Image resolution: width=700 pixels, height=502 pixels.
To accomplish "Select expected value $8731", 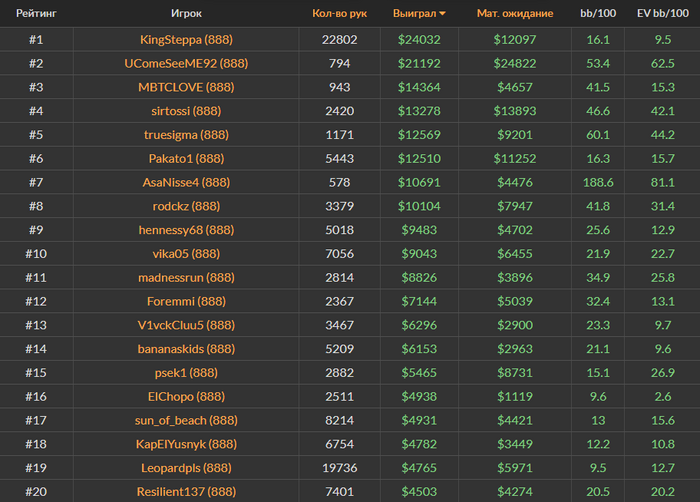I will tap(515, 372).
